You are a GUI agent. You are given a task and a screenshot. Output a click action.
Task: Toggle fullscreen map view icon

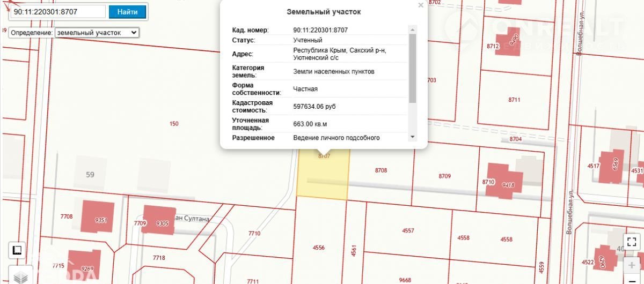632,242
